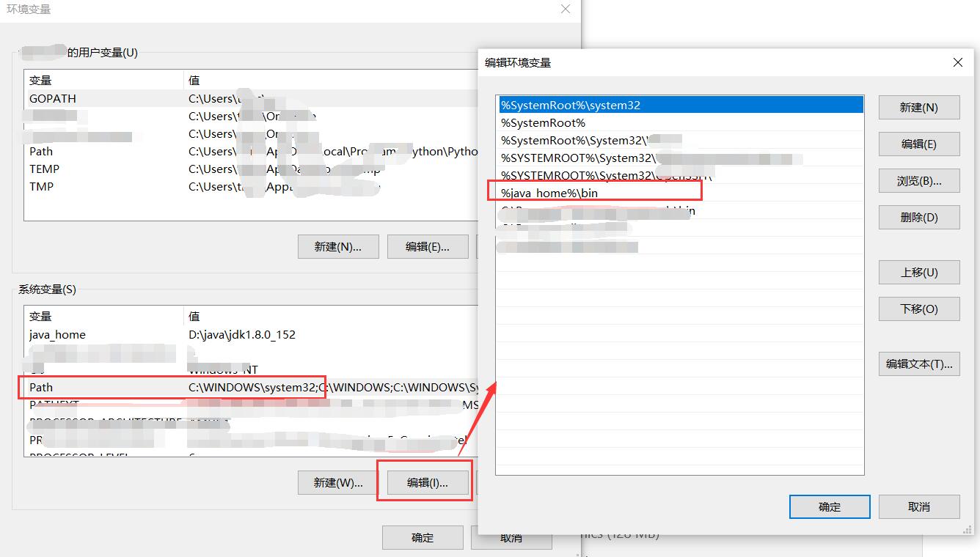This screenshot has width=980, height=557.
Task: Click 新建(W)... under system variables
Action: pyautogui.click(x=337, y=483)
